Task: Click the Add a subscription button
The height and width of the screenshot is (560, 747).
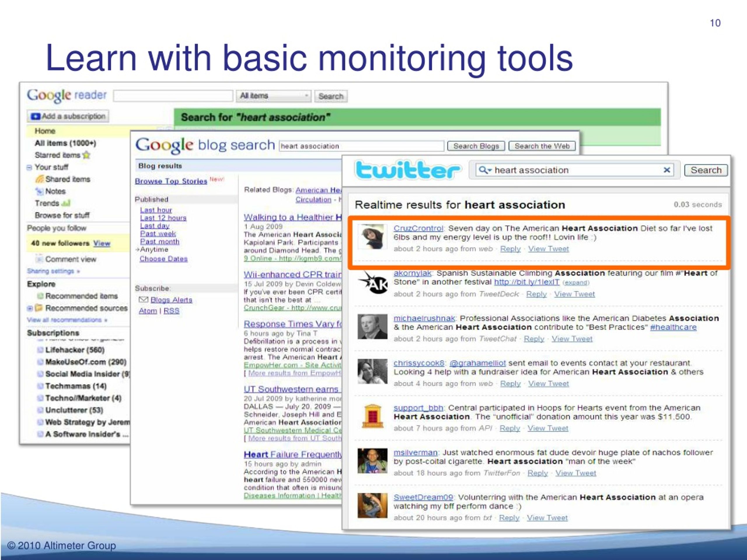Action: (x=68, y=116)
